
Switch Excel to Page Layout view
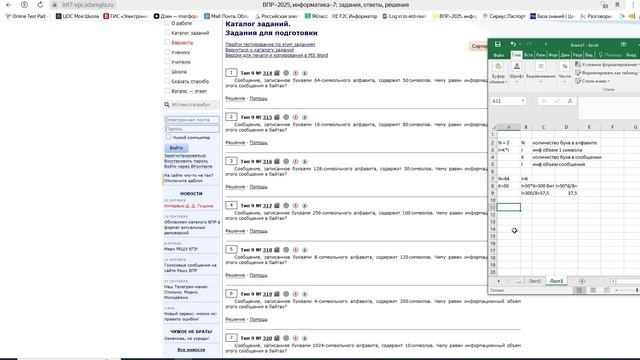tap(593, 290)
